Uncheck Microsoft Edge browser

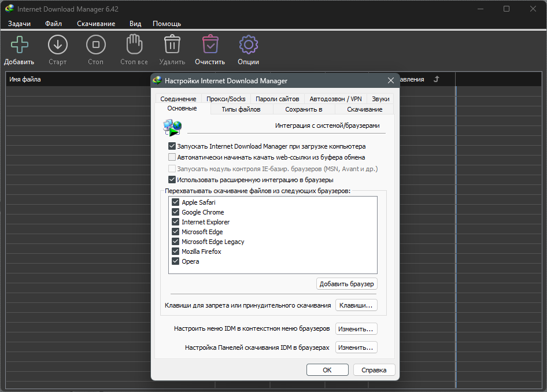coord(175,232)
